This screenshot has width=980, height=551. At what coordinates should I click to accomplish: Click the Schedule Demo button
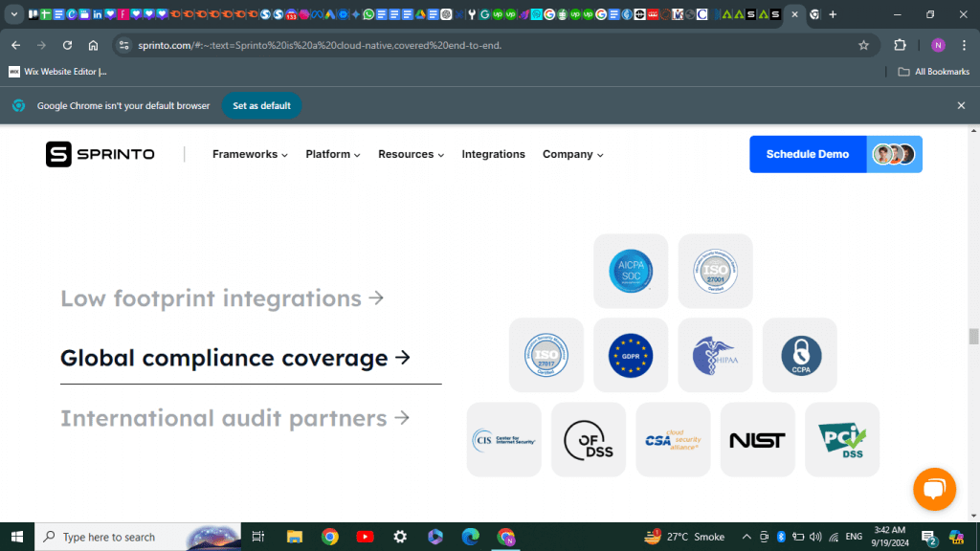point(807,154)
